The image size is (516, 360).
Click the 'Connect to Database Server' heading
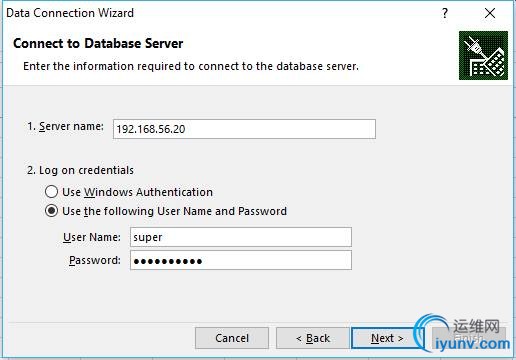pyautogui.click(x=98, y=43)
